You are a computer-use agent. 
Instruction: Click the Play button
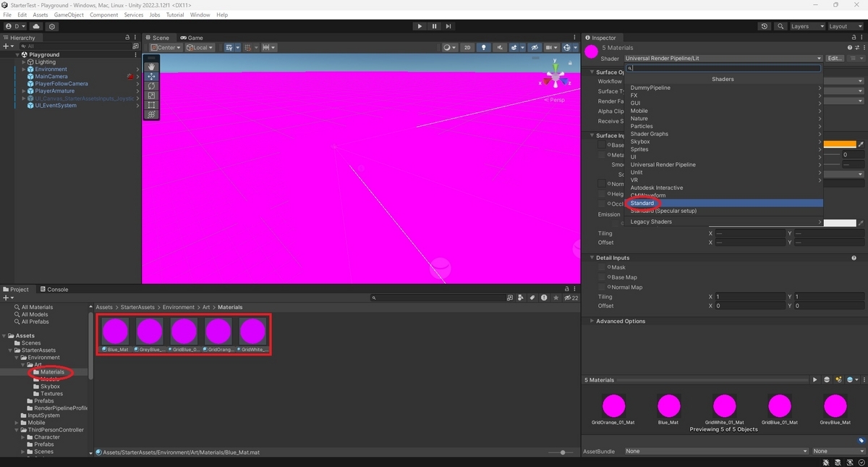coord(420,26)
